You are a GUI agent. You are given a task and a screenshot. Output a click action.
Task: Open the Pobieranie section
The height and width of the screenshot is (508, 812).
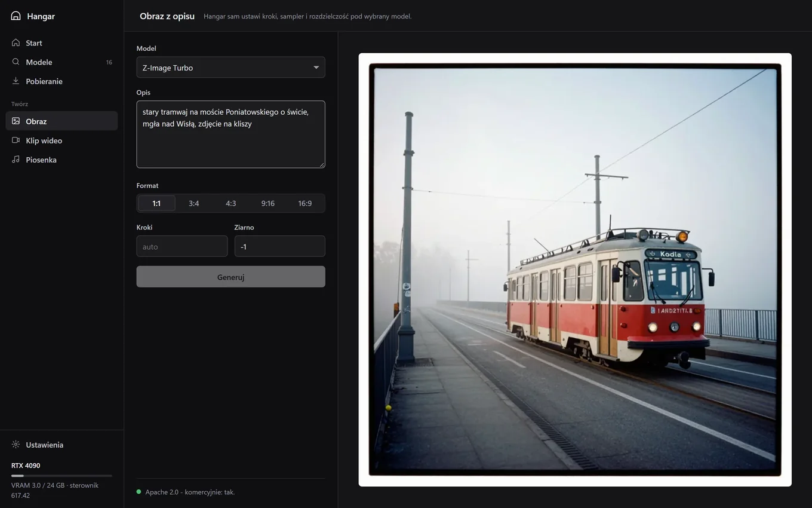click(61, 81)
